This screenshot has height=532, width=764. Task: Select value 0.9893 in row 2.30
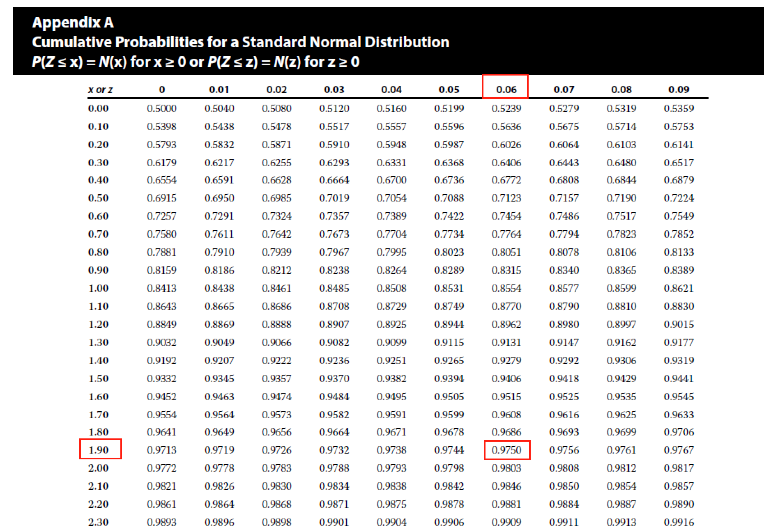tap(162, 522)
